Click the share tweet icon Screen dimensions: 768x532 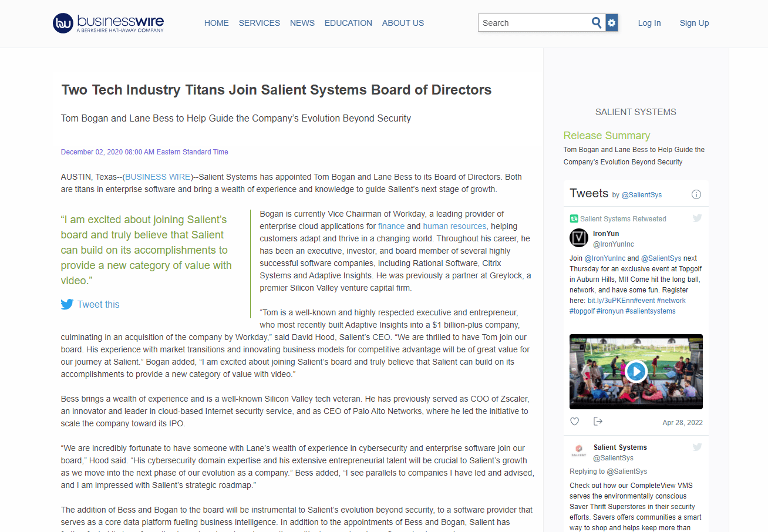click(598, 422)
